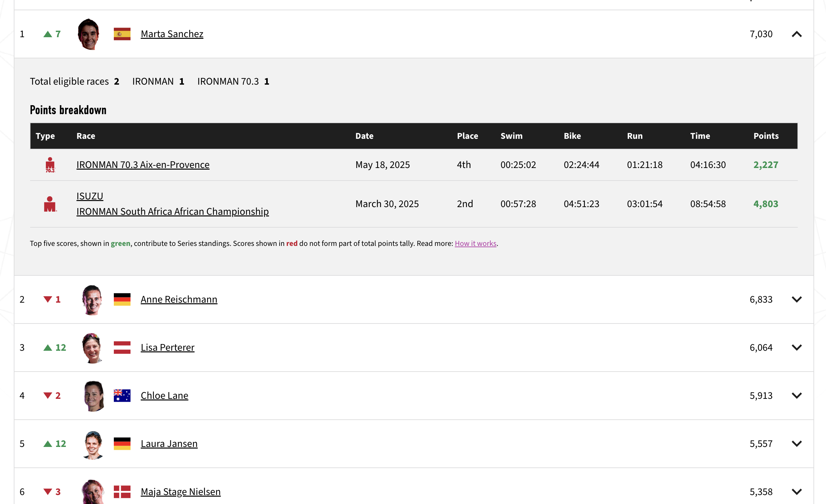Click the Swim column header
This screenshot has height=504, width=826.
(x=511, y=136)
